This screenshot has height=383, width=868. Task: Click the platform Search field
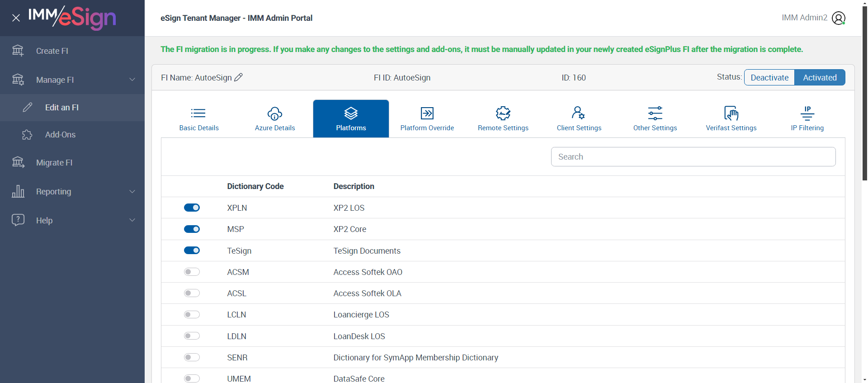point(693,156)
